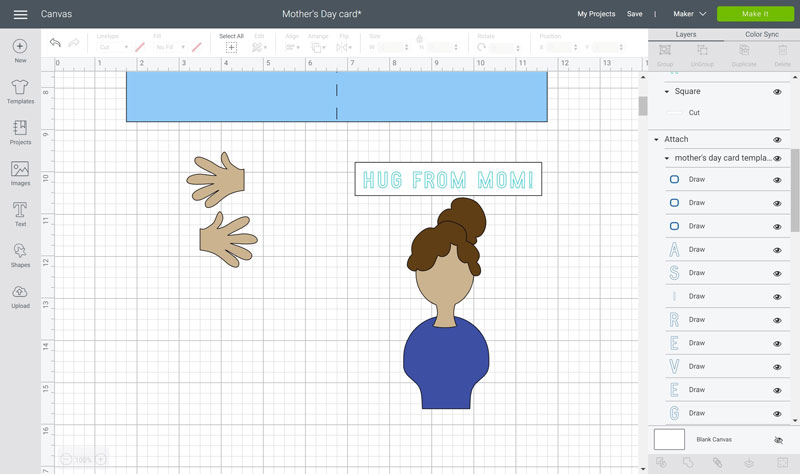Open the hamburger main menu
Viewport: 800px width, 474px height.
coord(20,14)
